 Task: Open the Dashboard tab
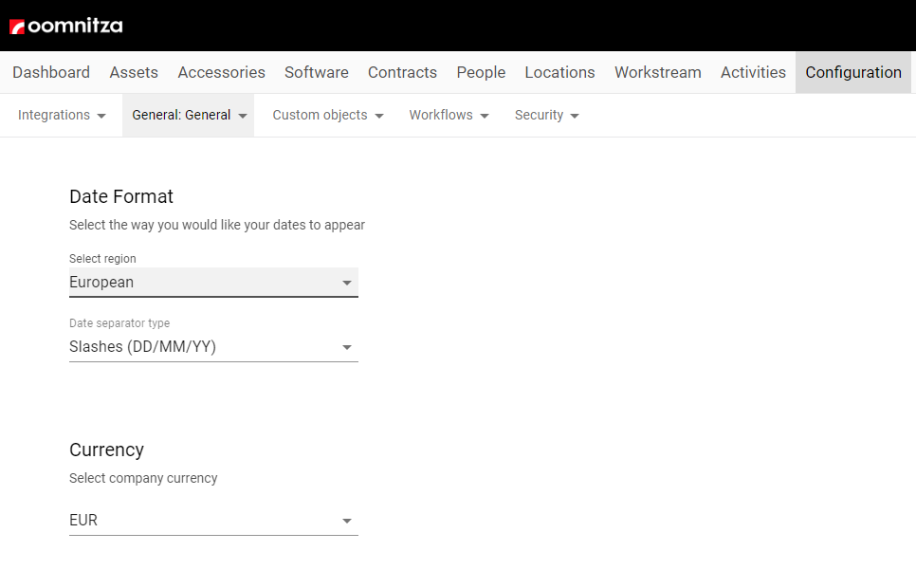point(51,72)
